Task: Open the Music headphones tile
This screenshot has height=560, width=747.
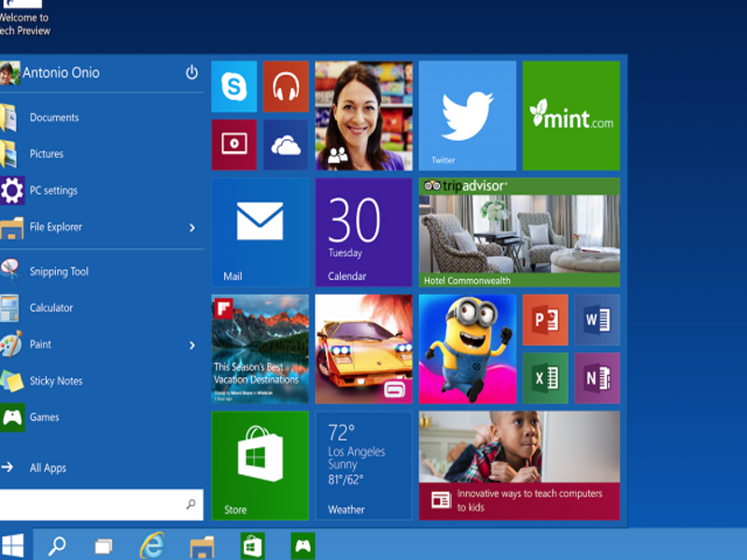Action: click(286, 87)
